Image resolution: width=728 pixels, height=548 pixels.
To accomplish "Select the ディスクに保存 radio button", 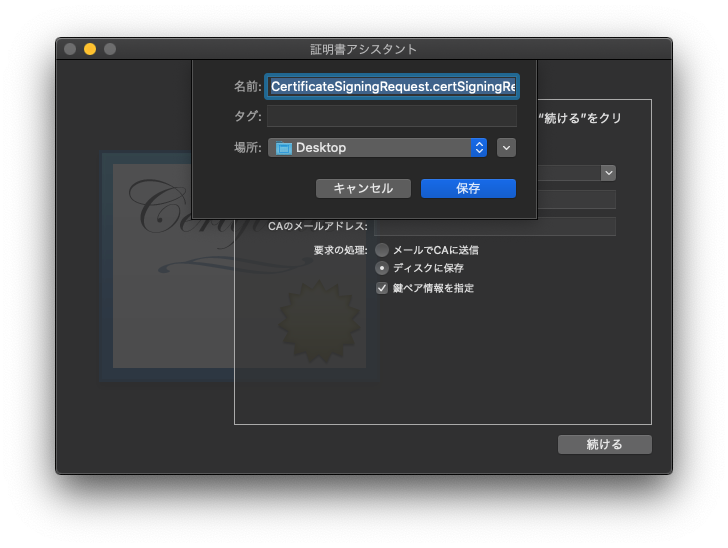I will (x=382, y=268).
